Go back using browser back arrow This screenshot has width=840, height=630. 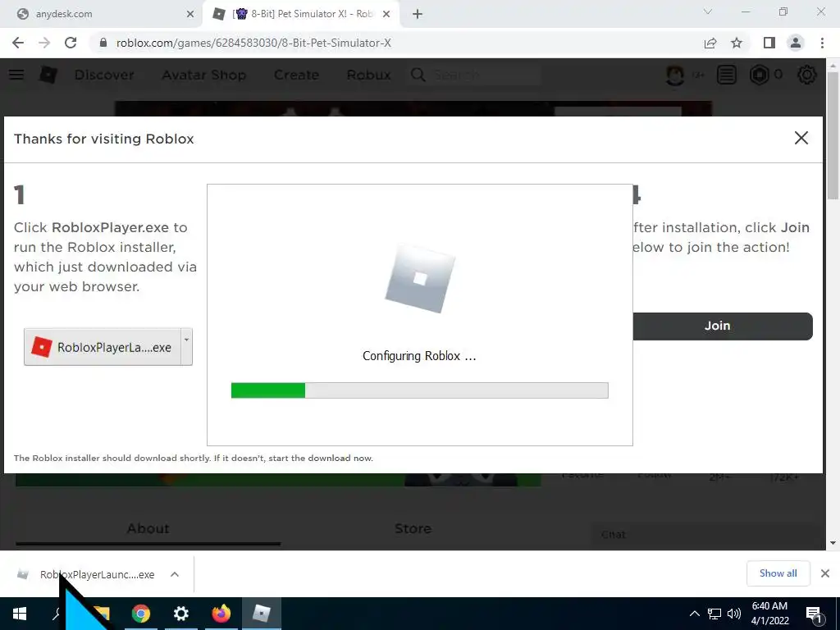(18, 43)
